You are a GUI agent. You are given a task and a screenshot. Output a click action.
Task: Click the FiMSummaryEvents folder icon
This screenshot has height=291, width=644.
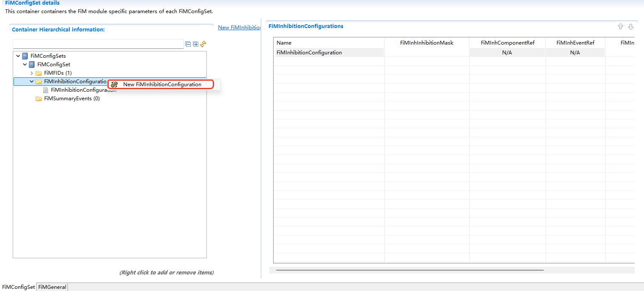click(38, 98)
